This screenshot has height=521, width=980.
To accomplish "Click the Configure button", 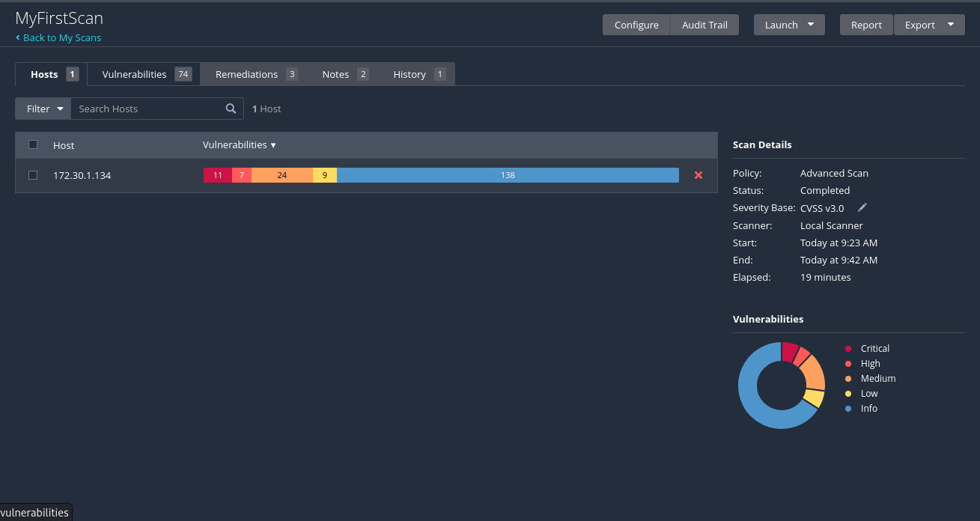I will (x=636, y=25).
